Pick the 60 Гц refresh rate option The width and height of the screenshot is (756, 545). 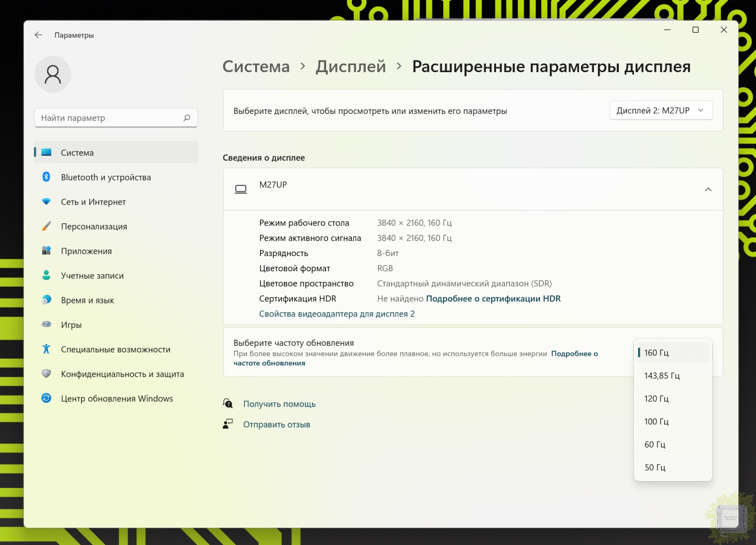point(655,445)
